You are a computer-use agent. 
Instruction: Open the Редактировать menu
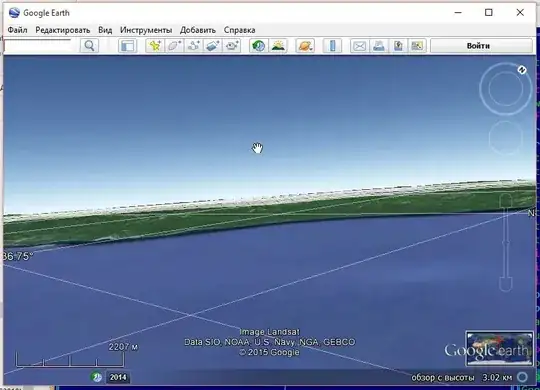pos(63,30)
